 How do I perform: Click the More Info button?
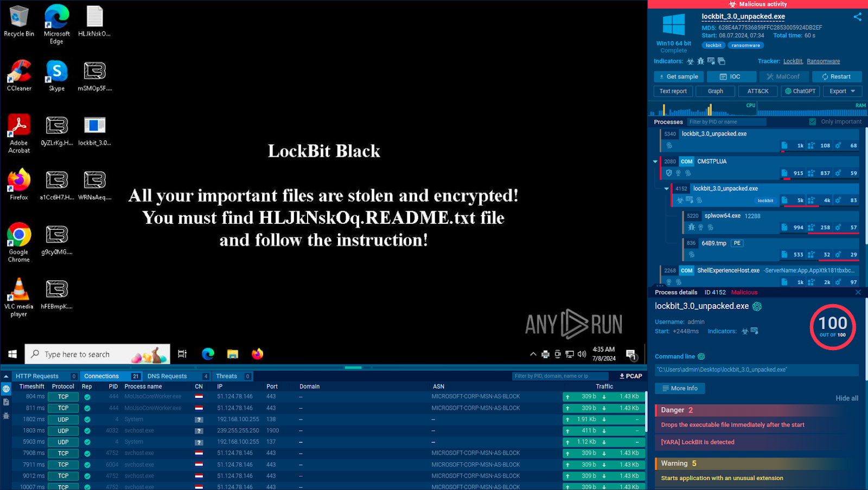(680, 388)
